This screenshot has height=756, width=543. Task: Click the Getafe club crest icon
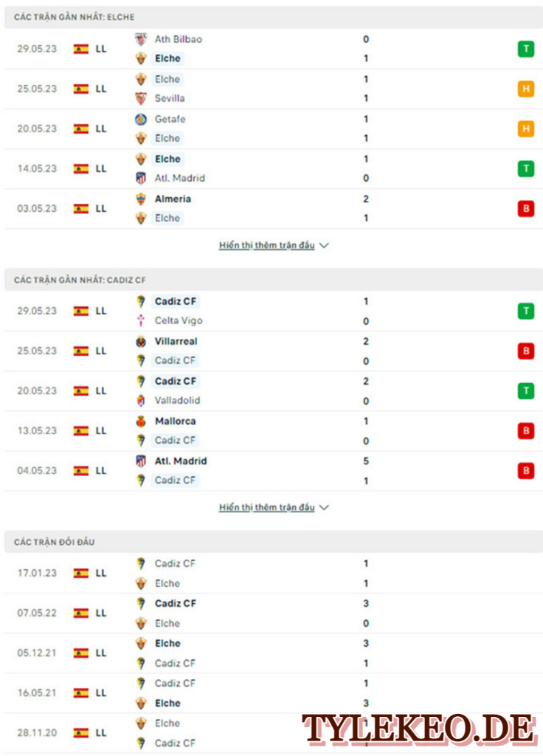(140, 119)
